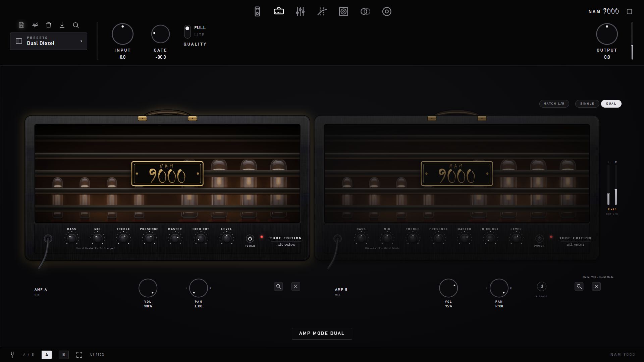This screenshot has width=644, height=362.
Task: Click the waveform icon above presets
Action: 35,25
